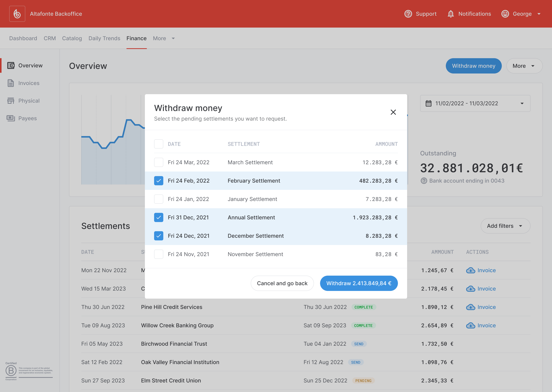
Task: Expand the Add filters dropdown
Action: tap(505, 226)
